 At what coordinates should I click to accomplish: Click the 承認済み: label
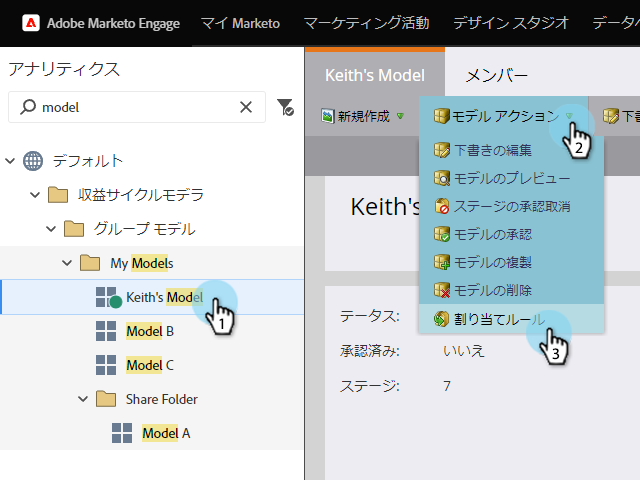(370, 351)
